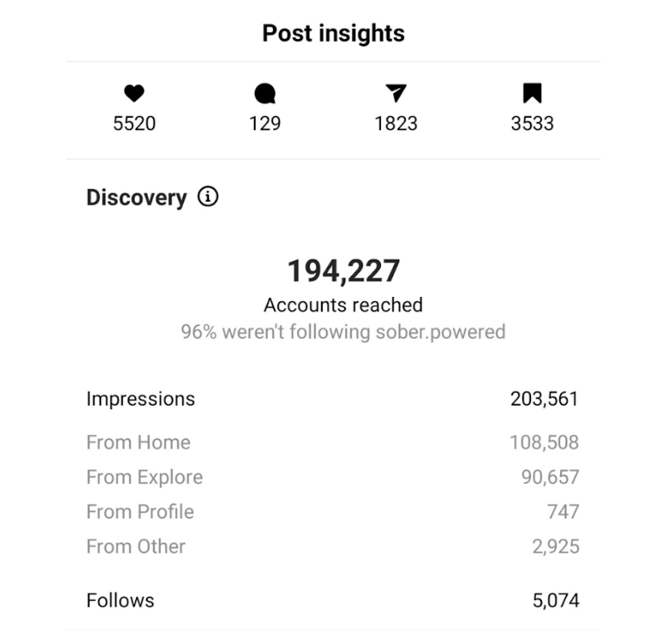
Task: Select the Follows row
Action: coord(333,601)
